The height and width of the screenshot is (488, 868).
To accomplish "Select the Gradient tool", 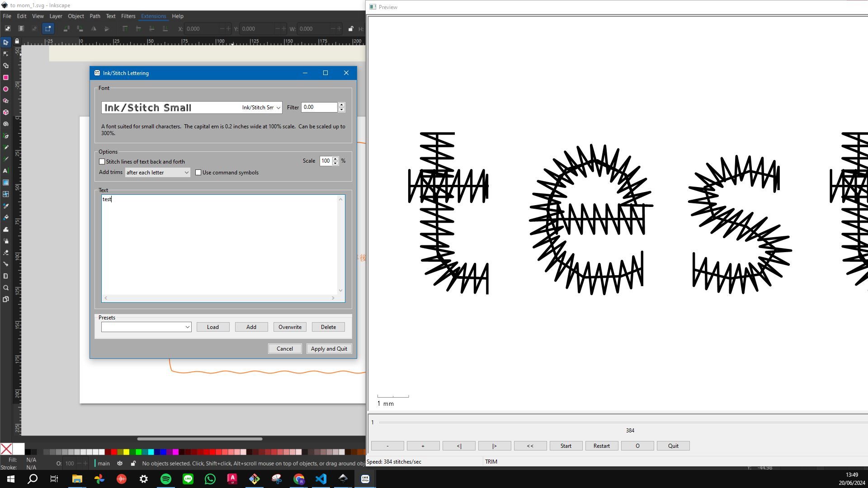I will tap(6, 183).
